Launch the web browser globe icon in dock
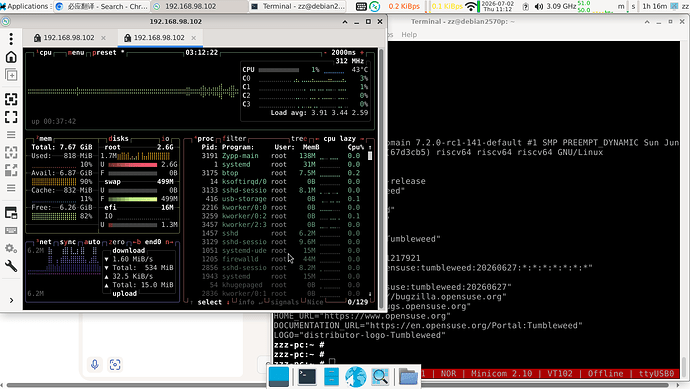 pyautogui.click(x=356, y=377)
